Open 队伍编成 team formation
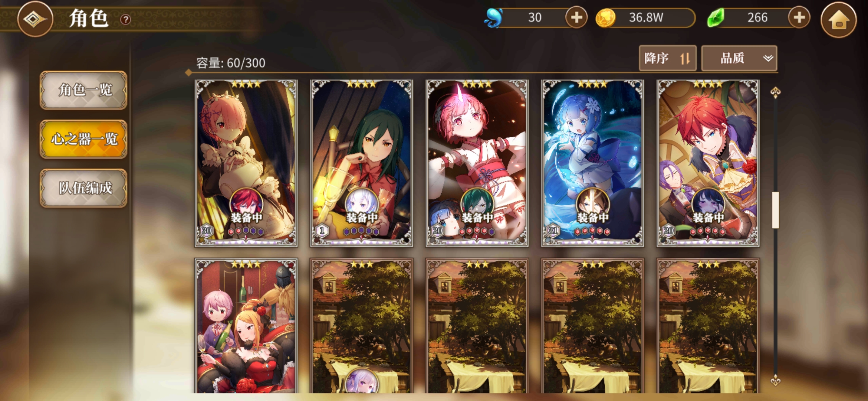This screenshot has height=401, width=868. [x=83, y=188]
